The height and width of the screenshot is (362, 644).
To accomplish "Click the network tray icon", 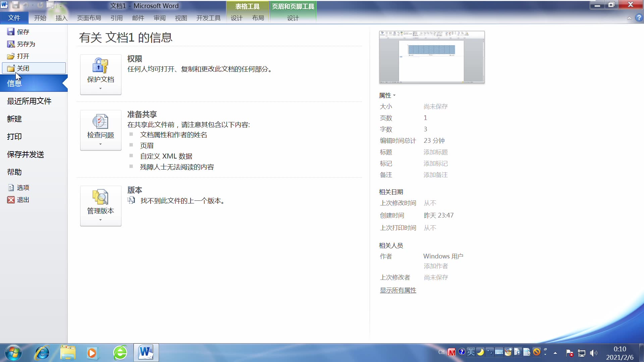I will (x=582, y=353).
